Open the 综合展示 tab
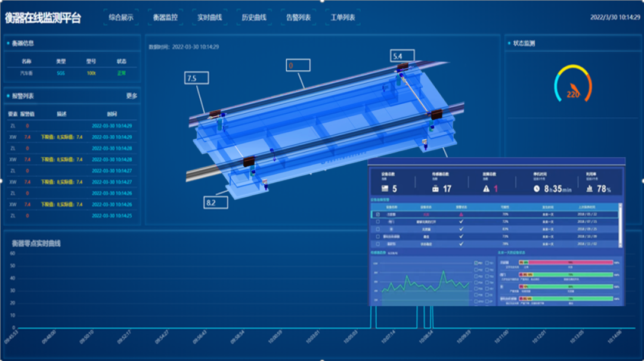Screen dimensions: 644x361 (120, 17)
